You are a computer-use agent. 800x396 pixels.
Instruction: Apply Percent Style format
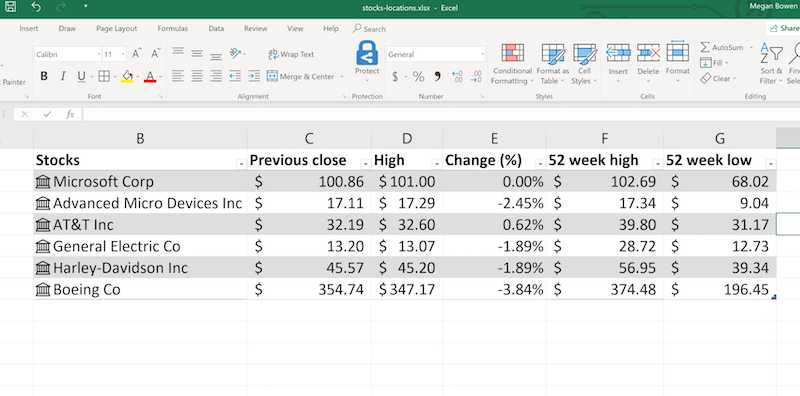click(418, 77)
